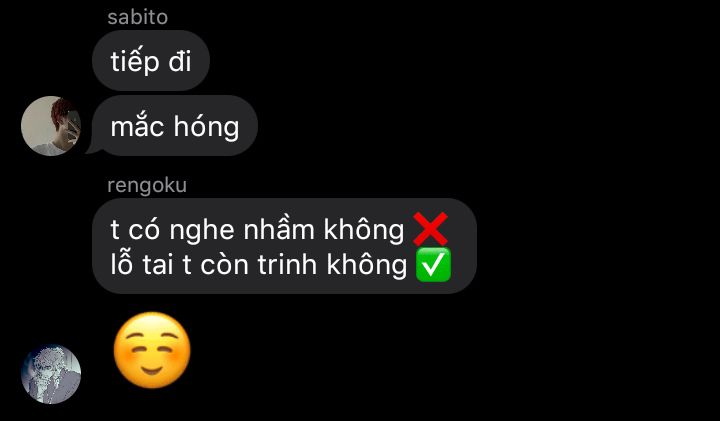The image size is (720, 421).
Task: Click the tail of the "mắc hóng" bubble
Action: [93, 148]
